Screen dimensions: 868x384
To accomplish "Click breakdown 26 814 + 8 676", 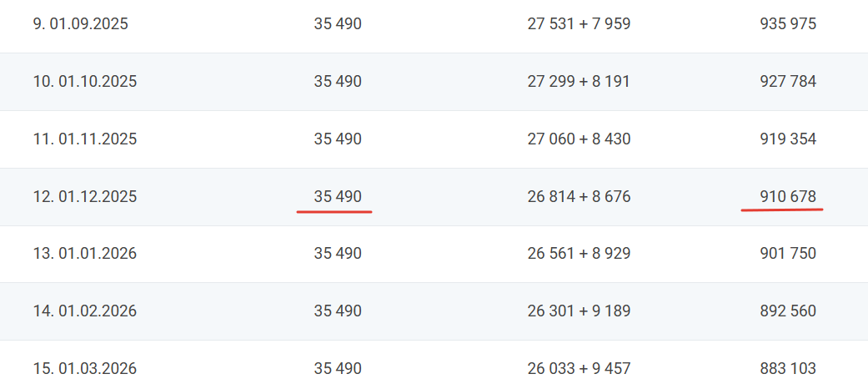I will pos(579,197).
